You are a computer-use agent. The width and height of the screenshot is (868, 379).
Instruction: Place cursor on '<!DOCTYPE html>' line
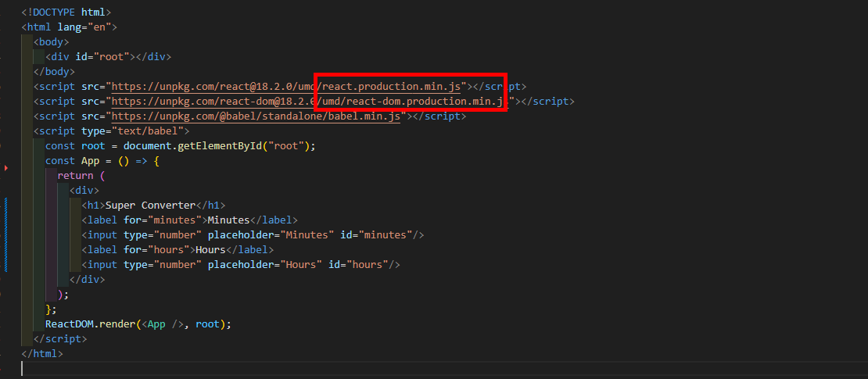click(x=66, y=12)
